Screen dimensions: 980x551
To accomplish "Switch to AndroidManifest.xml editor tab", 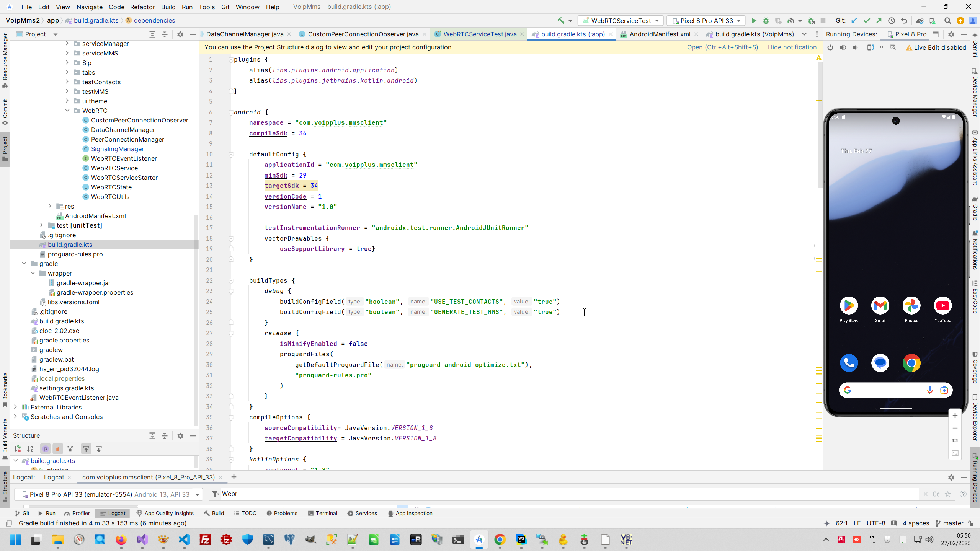I will click(660, 34).
